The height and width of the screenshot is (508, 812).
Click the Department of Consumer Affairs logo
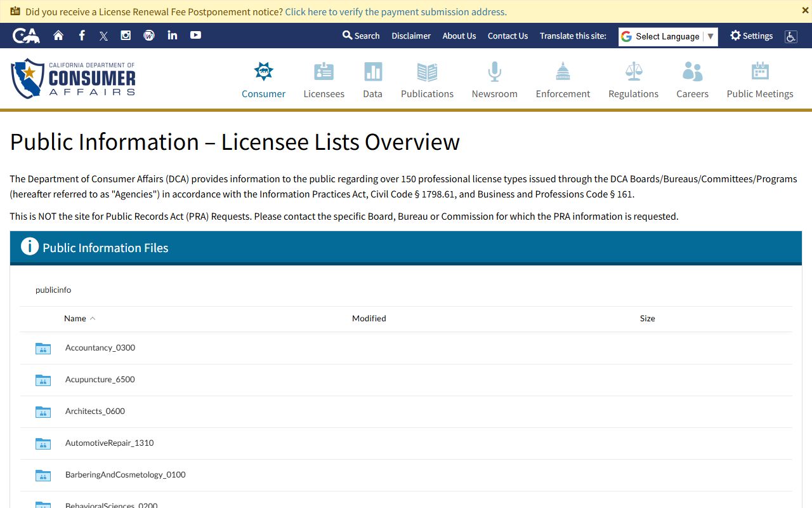coord(73,79)
